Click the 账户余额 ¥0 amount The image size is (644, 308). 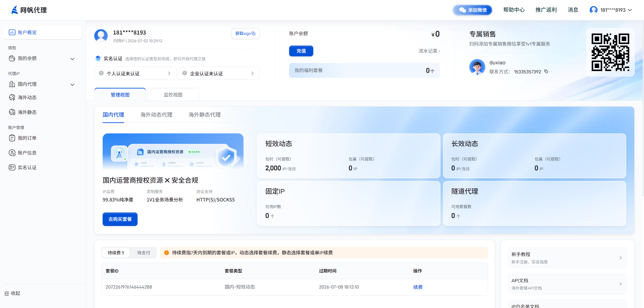click(x=435, y=34)
